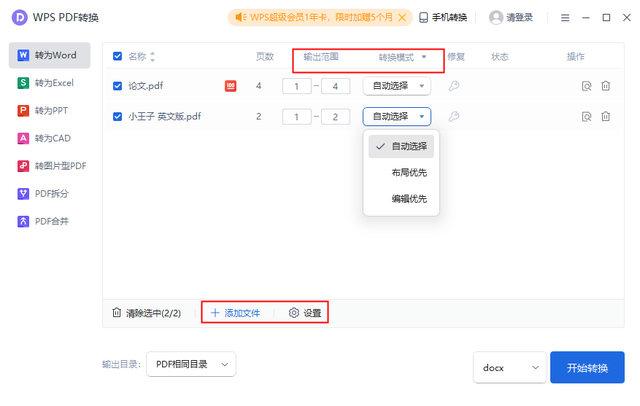Dismiss the WPS member promo banner

tap(402, 17)
